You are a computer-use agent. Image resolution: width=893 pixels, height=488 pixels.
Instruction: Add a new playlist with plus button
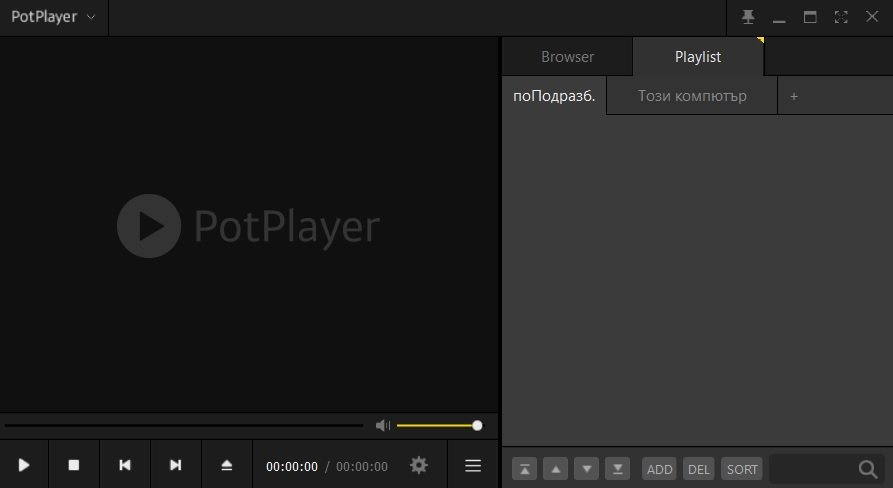(x=794, y=97)
